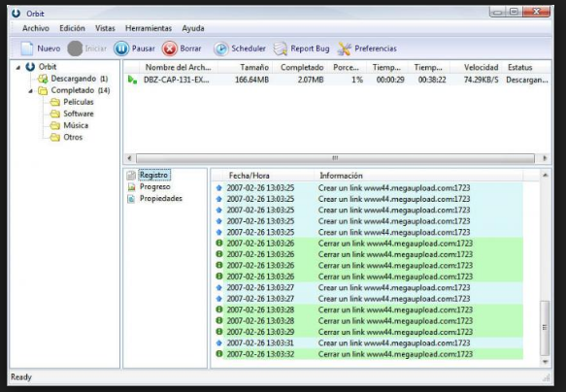Click the Descargando folder icon
The width and height of the screenshot is (566, 392).
pyautogui.click(x=43, y=79)
